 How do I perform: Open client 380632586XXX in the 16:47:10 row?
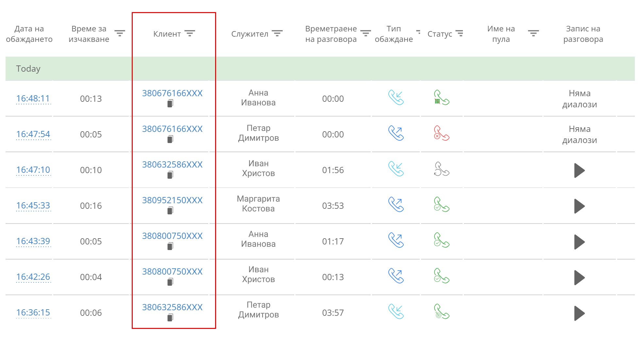[x=172, y=165]
